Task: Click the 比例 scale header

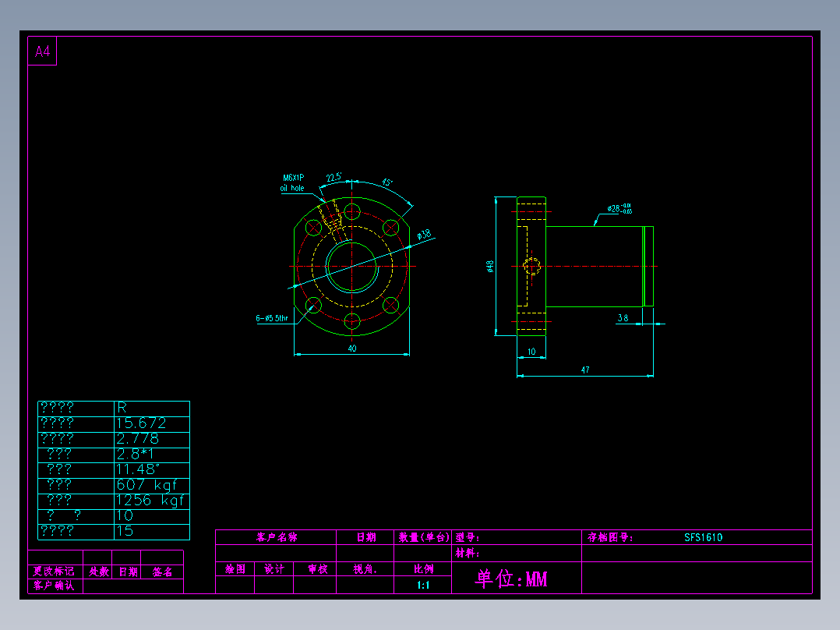Action: coord(423,569)
